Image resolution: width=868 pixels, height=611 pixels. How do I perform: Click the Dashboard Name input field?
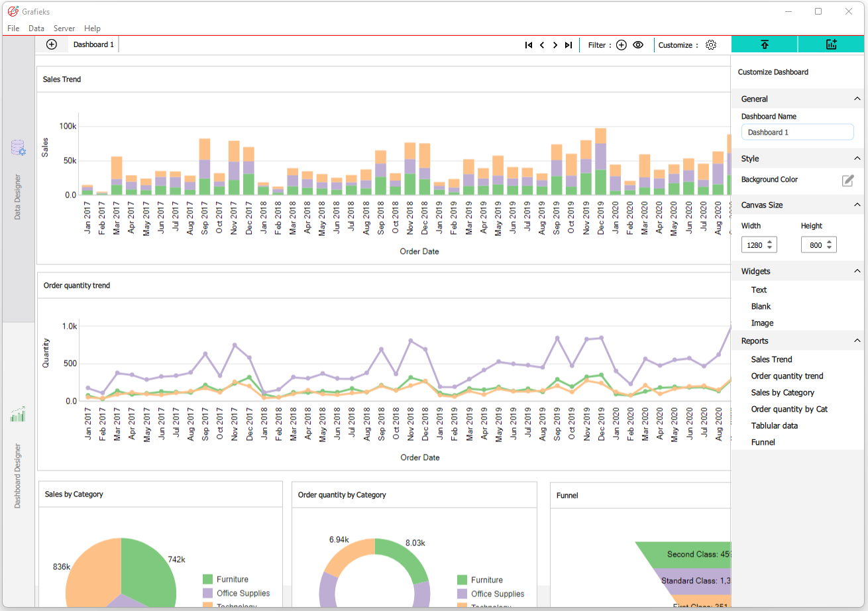pos(797,132)
